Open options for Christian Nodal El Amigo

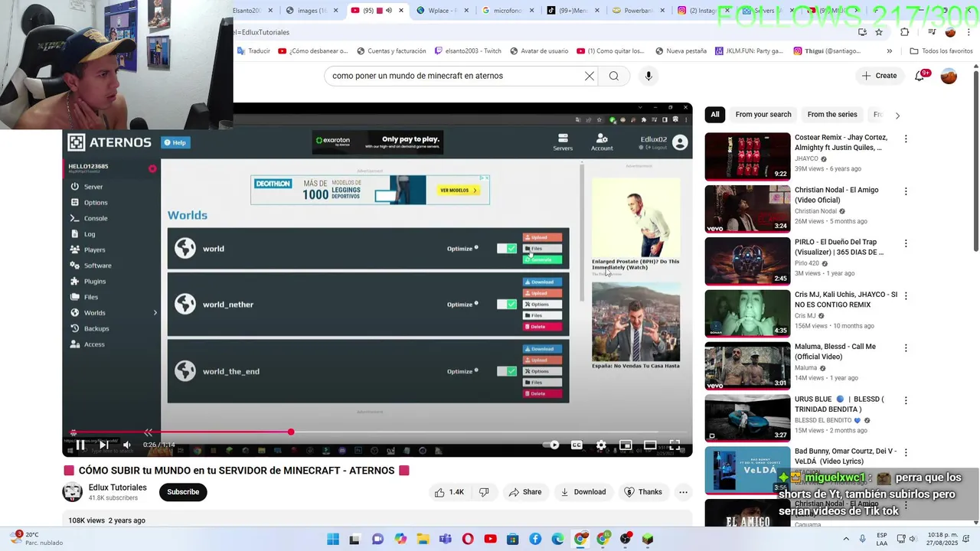[x=906, y=191]
